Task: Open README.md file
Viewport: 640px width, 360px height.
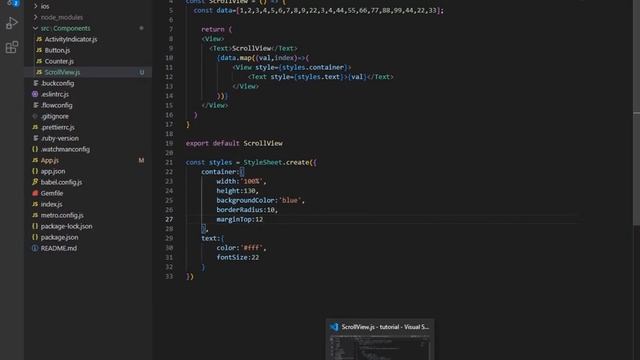Action: click(58, 248)
